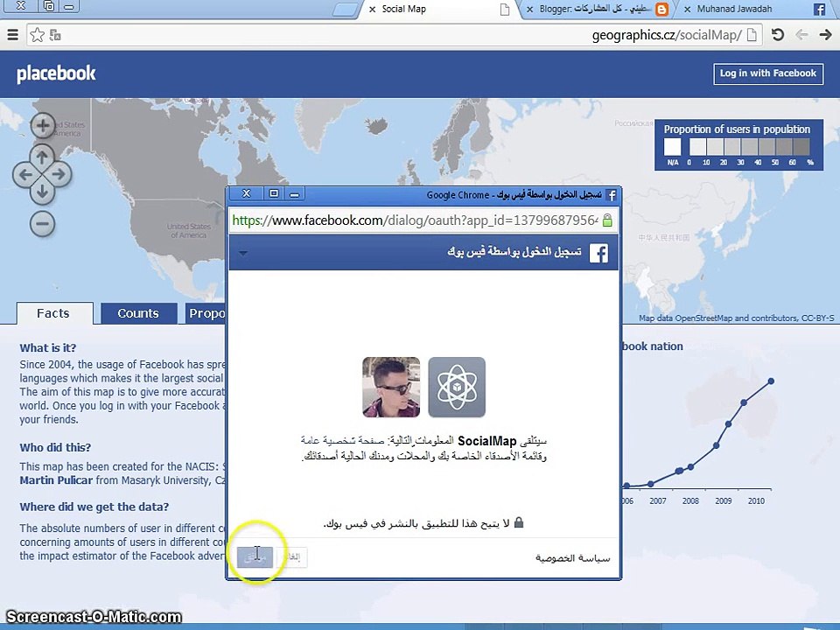Pan the map down
The image size is (840, 630).
[42, 192]
